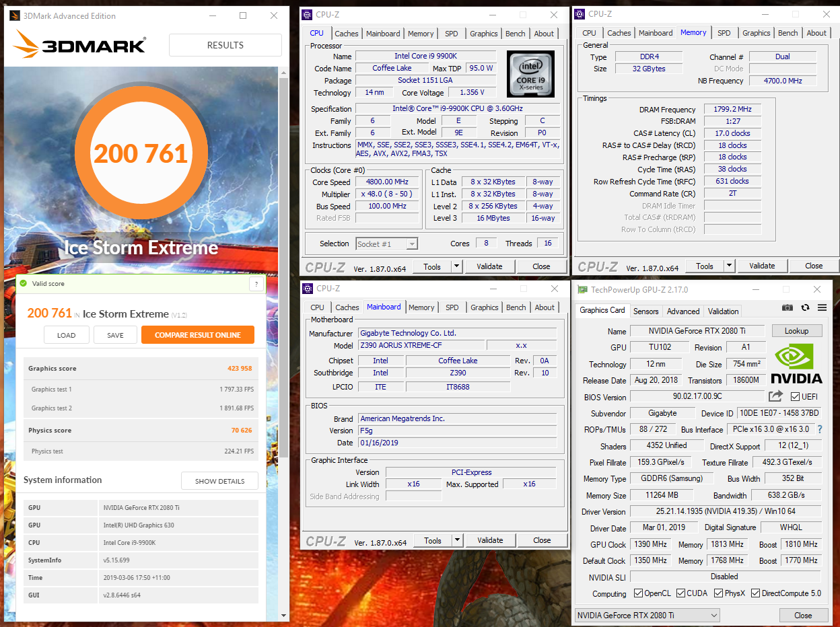Open the GPU-Z hamburger menu icon

pyautogui.click(x=822, y=308)
